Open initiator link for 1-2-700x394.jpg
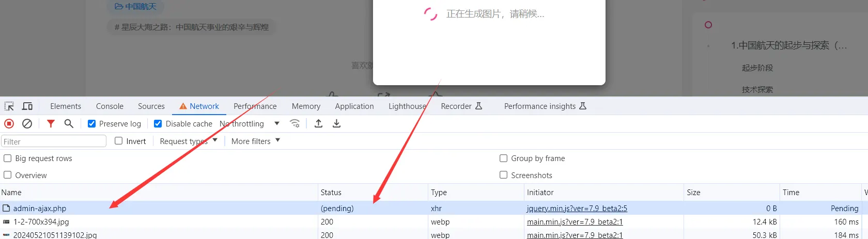This screenshot has width=868, height=239. (575, 222)
